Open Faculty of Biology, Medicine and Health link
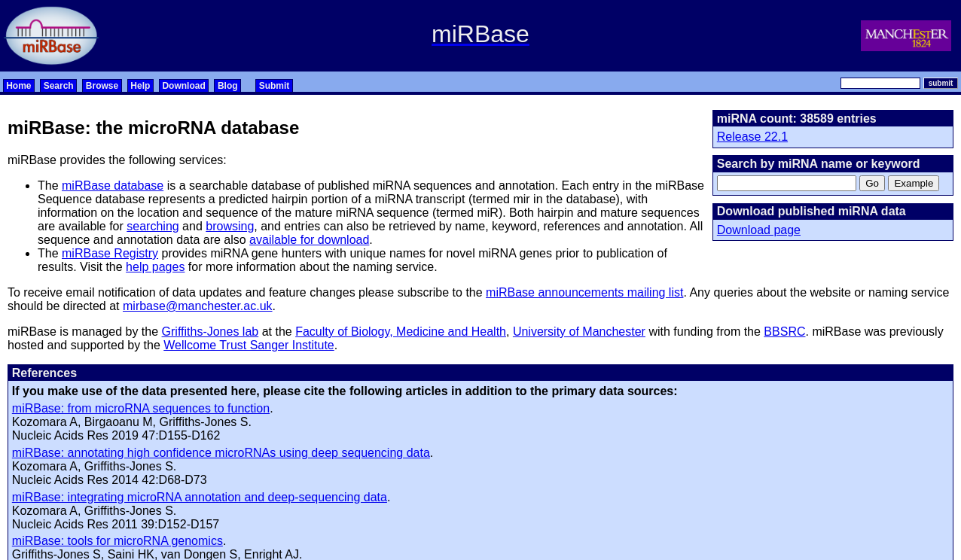Viewport: 961px width, 560px height. (401, 332)
